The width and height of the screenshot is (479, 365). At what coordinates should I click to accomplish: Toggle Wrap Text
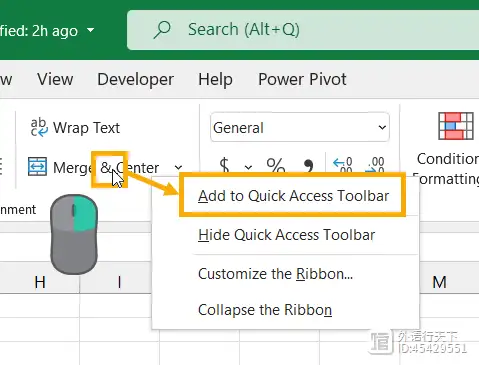(75, 128)
